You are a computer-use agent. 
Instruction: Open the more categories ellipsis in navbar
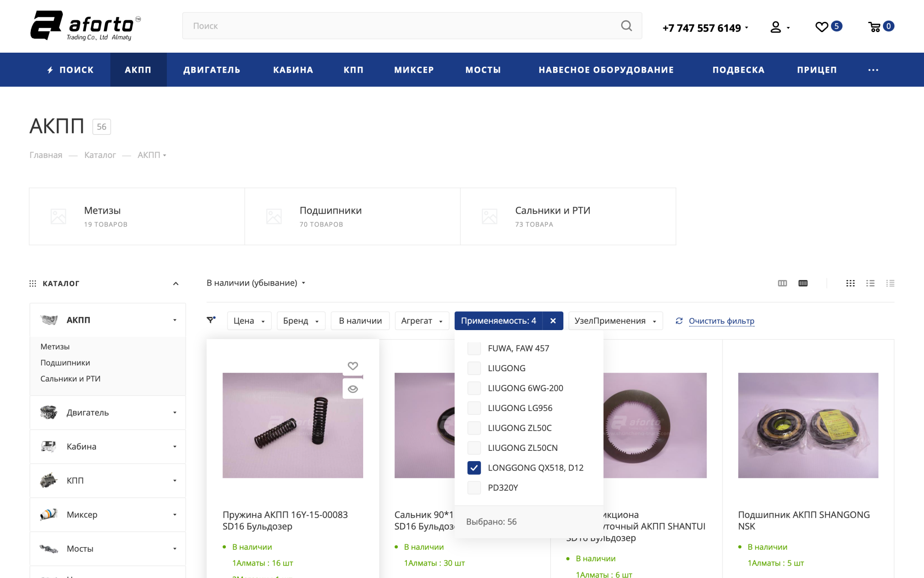coord(873,70)
